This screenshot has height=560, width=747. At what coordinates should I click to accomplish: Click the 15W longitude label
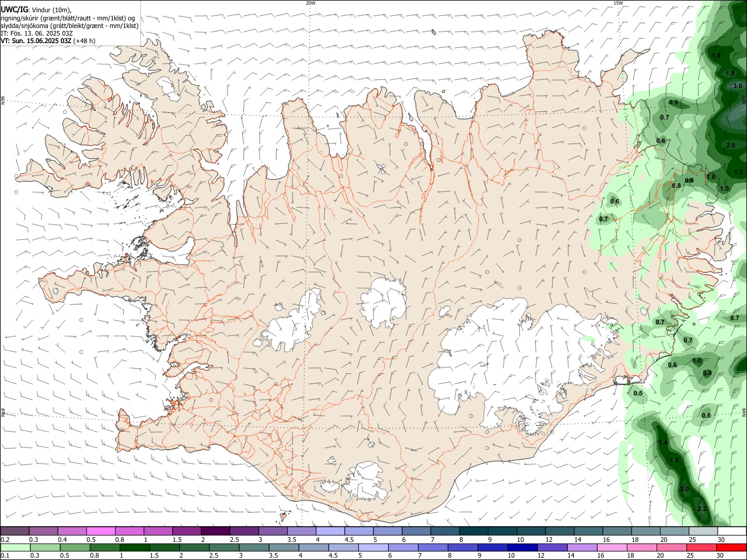pyautogui.click(x=618, y=3)
